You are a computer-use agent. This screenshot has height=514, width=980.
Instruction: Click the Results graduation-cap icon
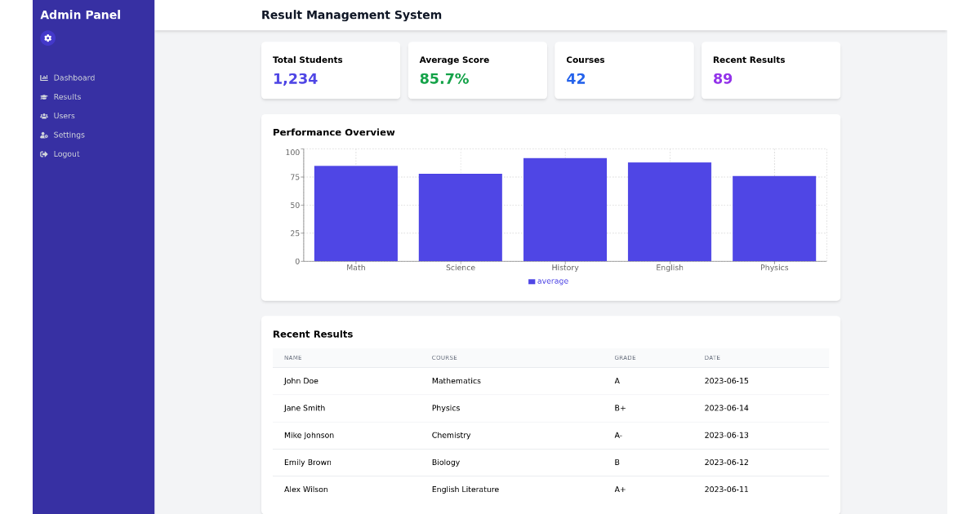tap(42, 96)
